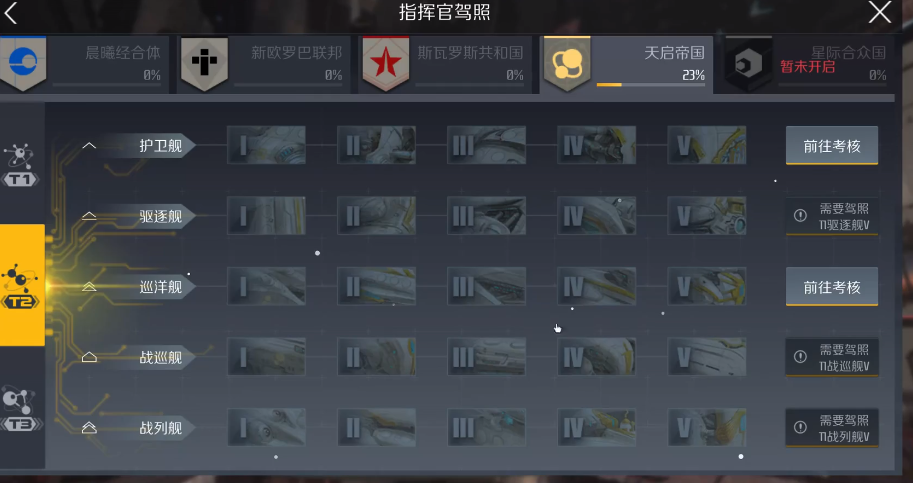The image size is (913, 483).
Task: Switch to the 新欧罗巴联邦 faction tab
Action: tap(264, 64)
